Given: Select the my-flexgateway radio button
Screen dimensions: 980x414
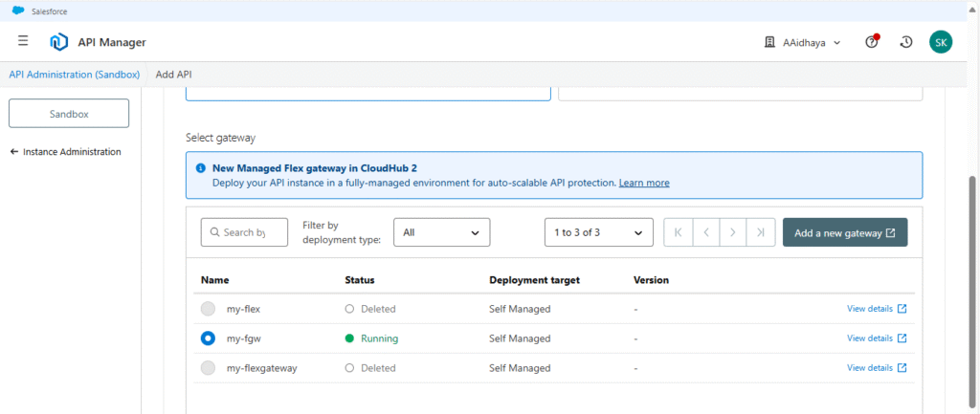Looking at the screenshot, I should click(x=208, y=368).
